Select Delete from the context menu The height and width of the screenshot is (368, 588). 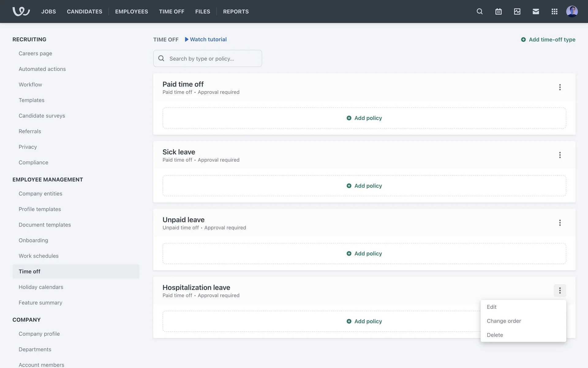click(x=495, y=335)
